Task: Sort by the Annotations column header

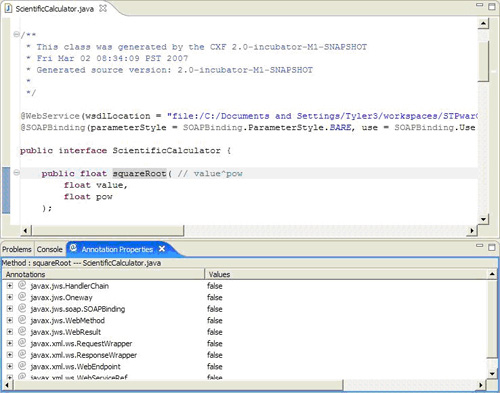Action: tap(103, 274)
